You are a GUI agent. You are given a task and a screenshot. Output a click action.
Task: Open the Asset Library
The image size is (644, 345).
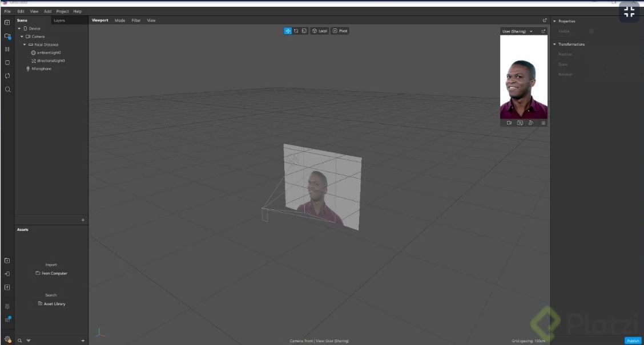click(x=52, y=304)
